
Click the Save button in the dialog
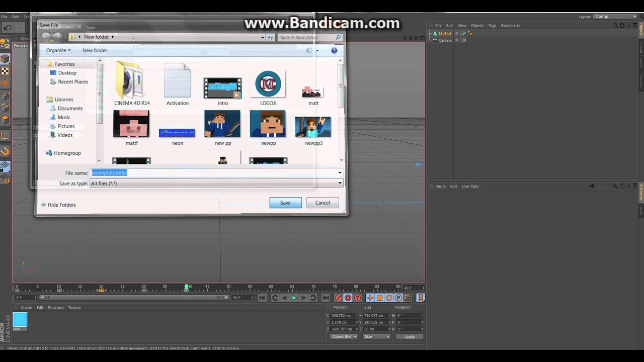click(x=285, y=203)
